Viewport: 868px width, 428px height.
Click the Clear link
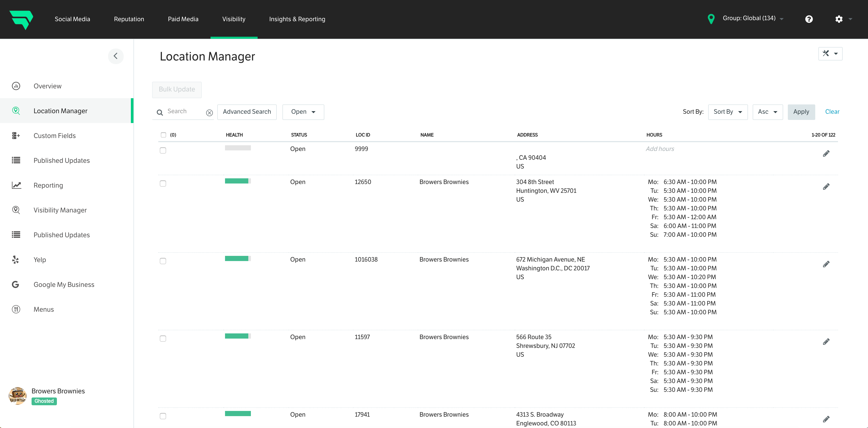832,112
